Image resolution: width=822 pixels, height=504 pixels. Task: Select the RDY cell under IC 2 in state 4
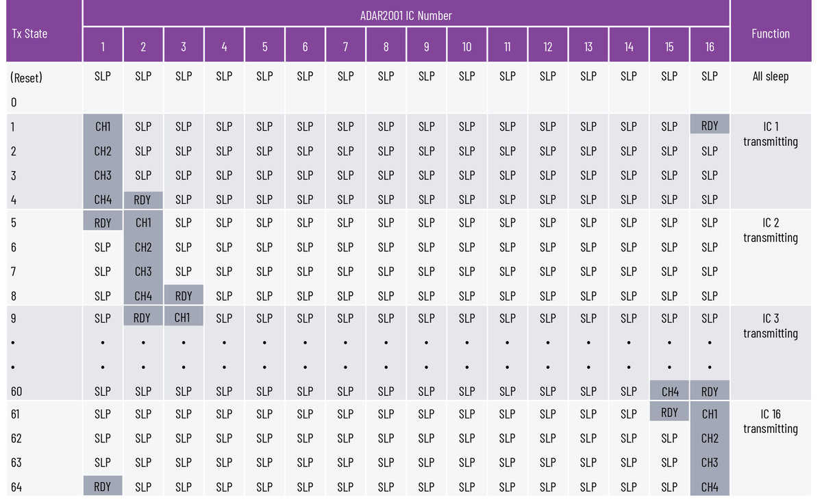pyautogui.click(x=143, y=200)
